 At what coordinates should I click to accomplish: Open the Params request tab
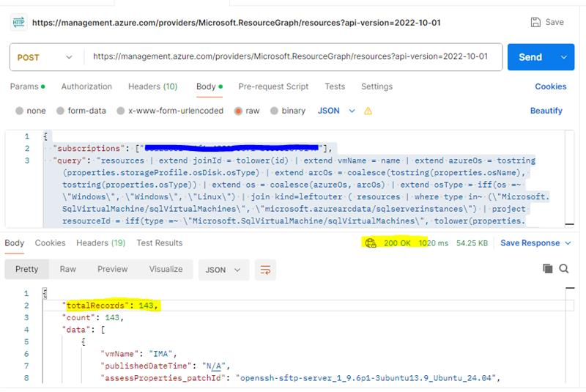point(27,86)
